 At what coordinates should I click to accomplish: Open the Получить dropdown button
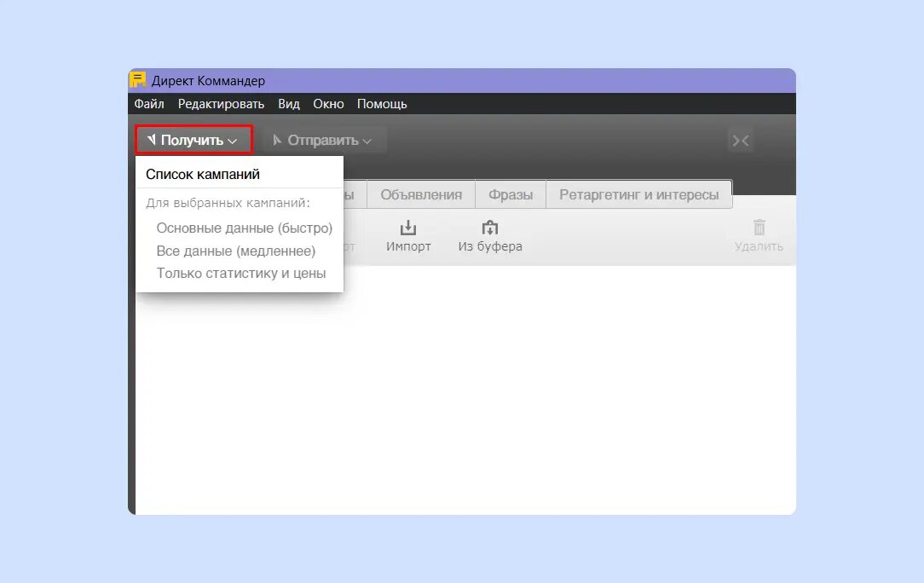coord(193,141)
